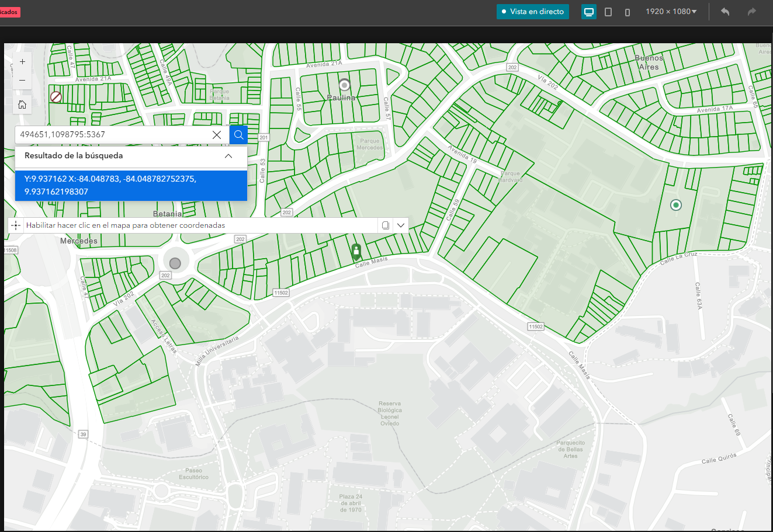This screenshot has width=773, height=532.
Task: Zoom in the map with plus button
Action: [22, 61]
